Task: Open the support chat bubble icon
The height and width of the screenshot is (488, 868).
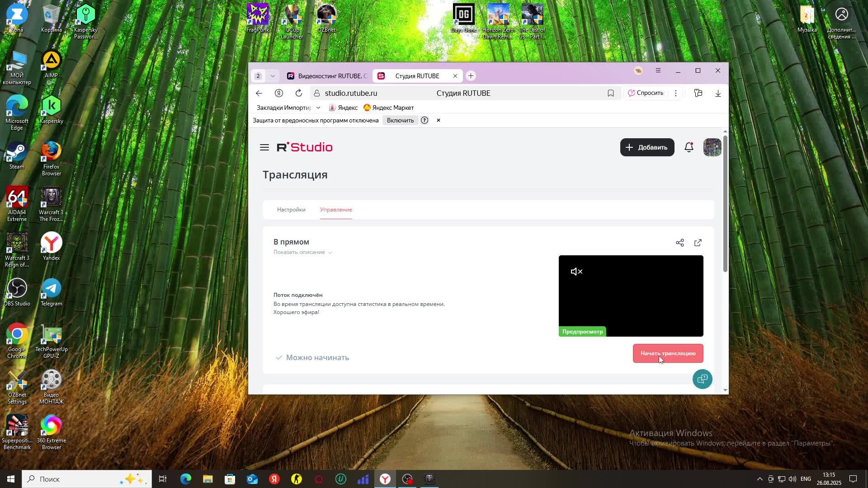Action: pos(702,379)
